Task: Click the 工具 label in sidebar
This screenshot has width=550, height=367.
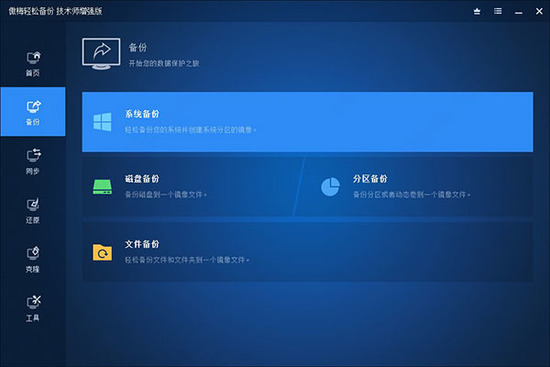Action: (33, 318)
